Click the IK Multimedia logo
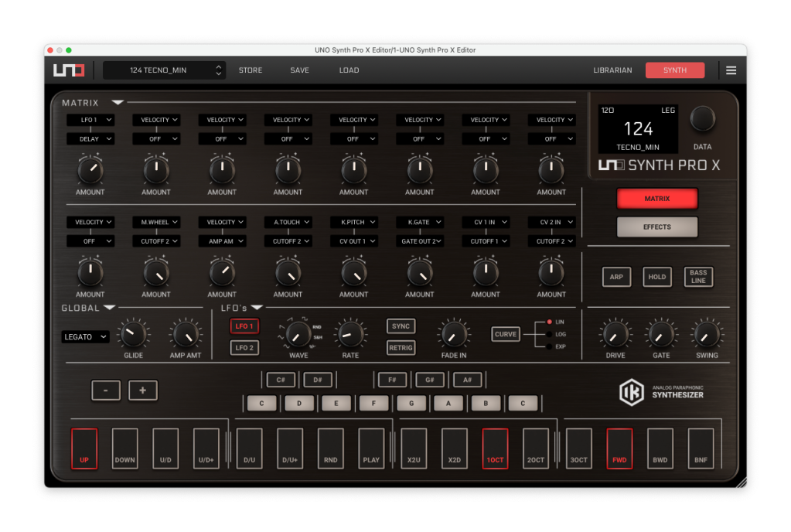791x532 pixels. [x=631, y=392]
